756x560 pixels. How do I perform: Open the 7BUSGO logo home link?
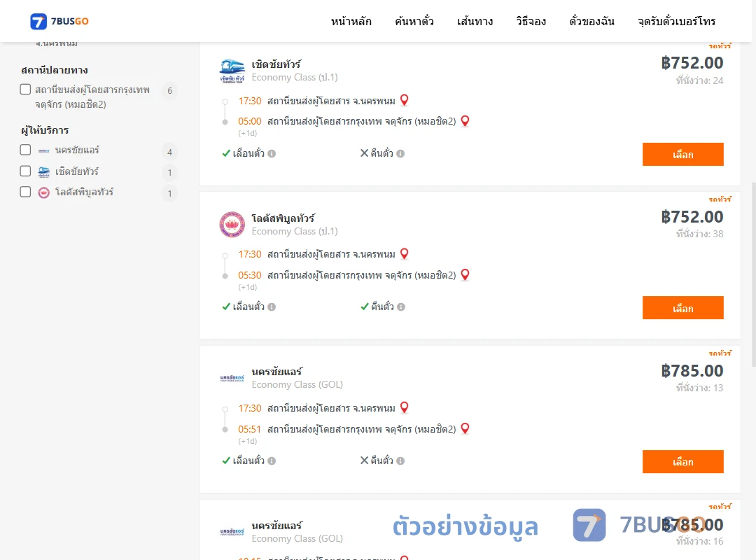coord(59,21)
